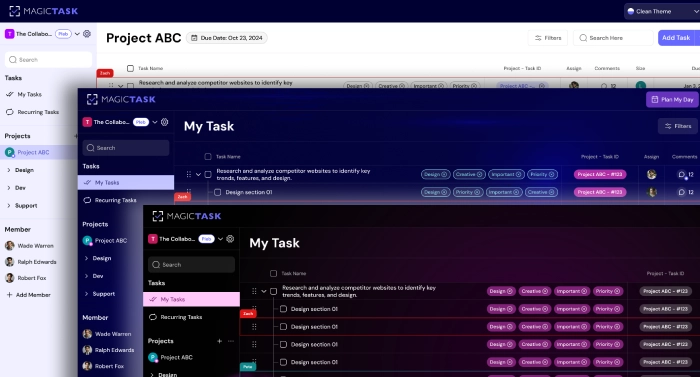Open Filters in blue My Task window
700x377 pixels.
tap(678, 126)
